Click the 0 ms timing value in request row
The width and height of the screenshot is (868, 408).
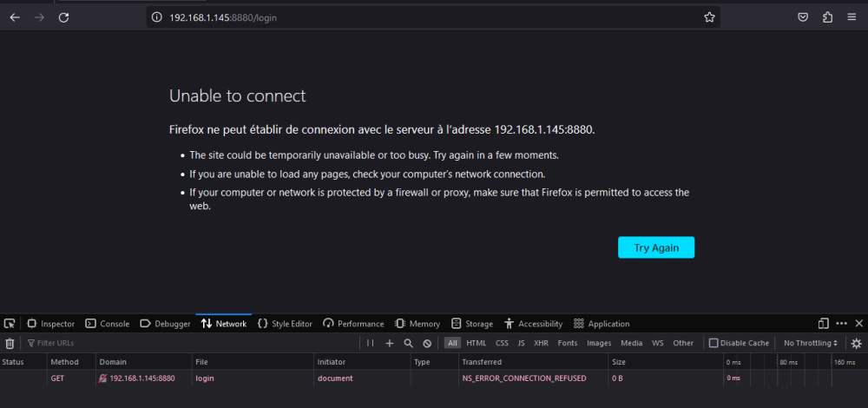pos(733,378)
